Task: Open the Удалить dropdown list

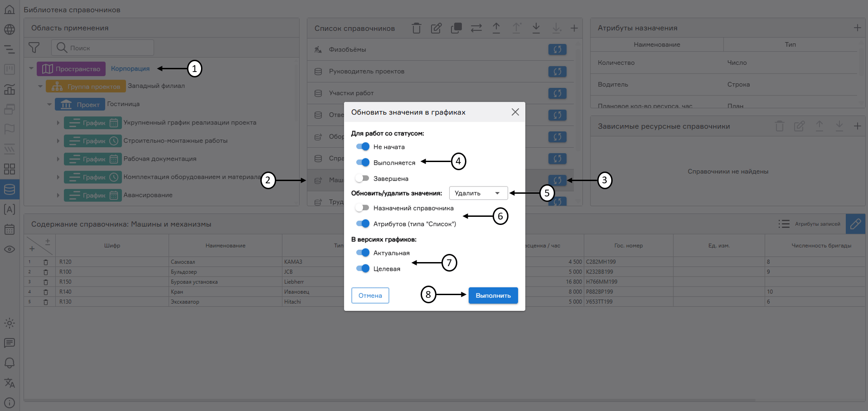Action: tap(478, 193)
